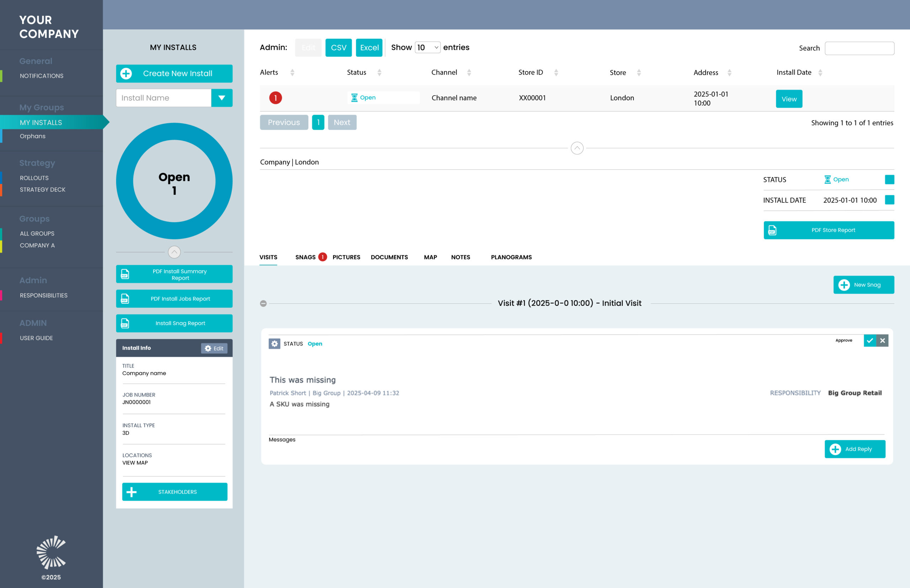The width and height of the screenshot is (910, 588).
Task: Click the red alert badge in the London row
Action: tap(275, 98)
